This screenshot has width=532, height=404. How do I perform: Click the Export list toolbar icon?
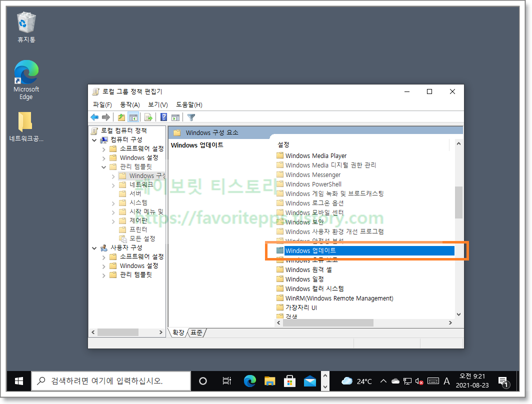(148, 117)
